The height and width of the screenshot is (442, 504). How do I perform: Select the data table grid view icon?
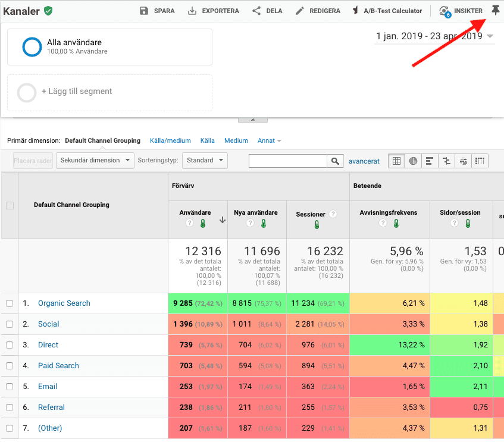coord(396,161)
